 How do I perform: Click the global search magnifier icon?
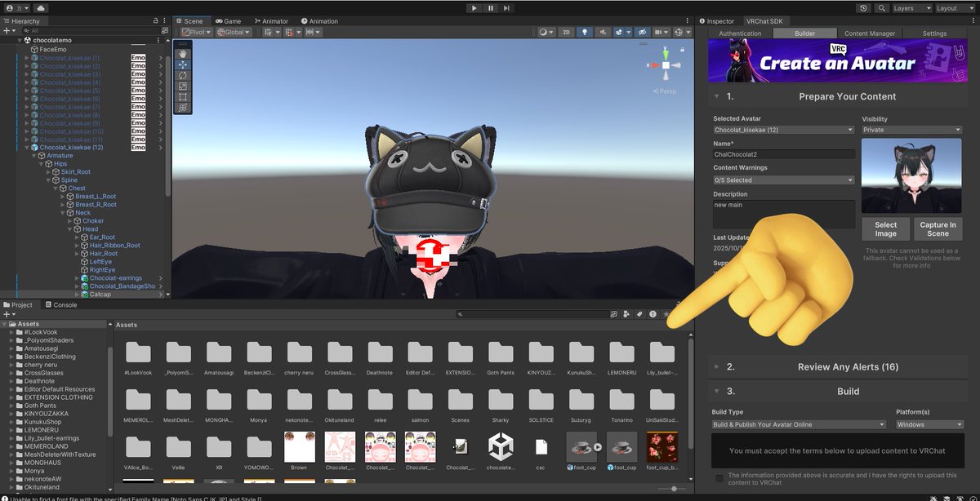pos(882,8)
